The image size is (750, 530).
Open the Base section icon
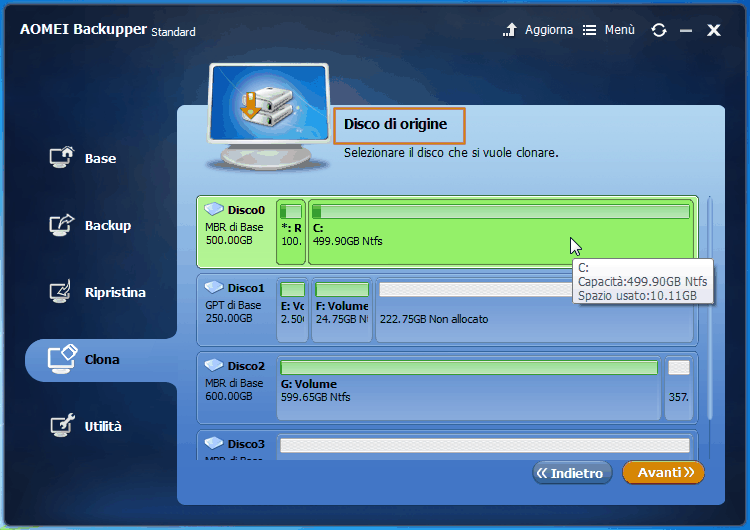62,157
